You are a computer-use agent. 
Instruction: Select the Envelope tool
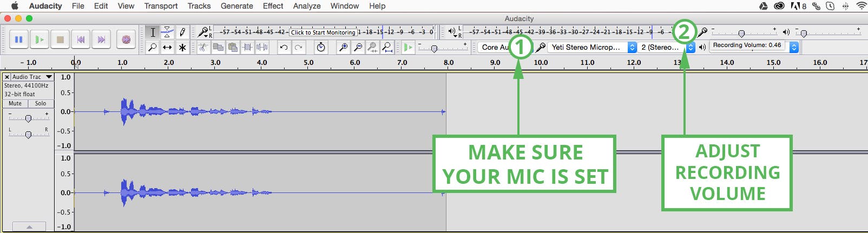pos(168,32)
